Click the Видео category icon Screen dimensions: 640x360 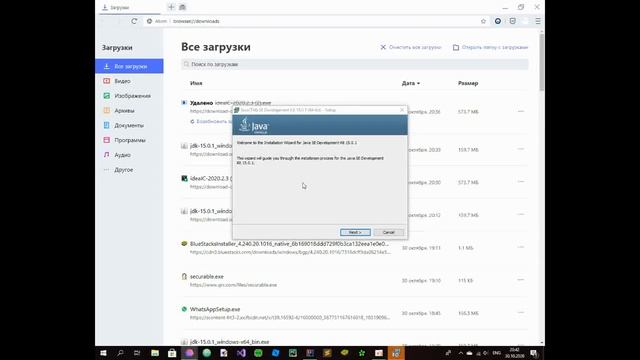point(107,81)
